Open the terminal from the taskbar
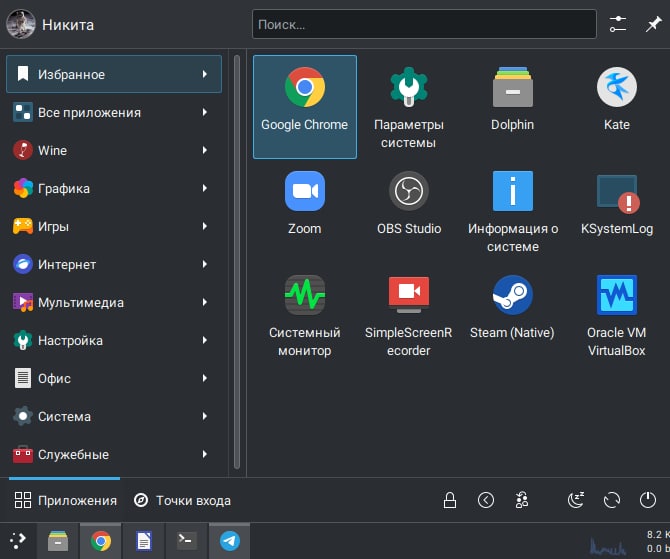Image resolution: width=670 pixels, height=559 pixels. (187, 541)
